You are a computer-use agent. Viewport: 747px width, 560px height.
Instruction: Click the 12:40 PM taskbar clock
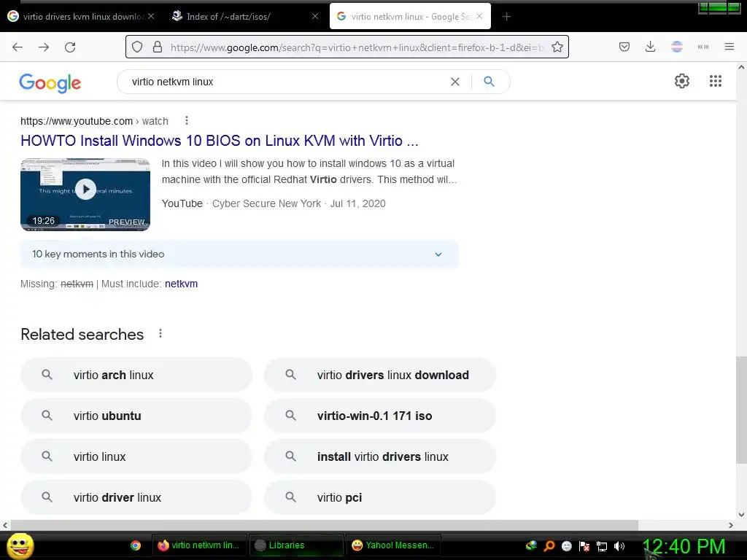[683, 546]
